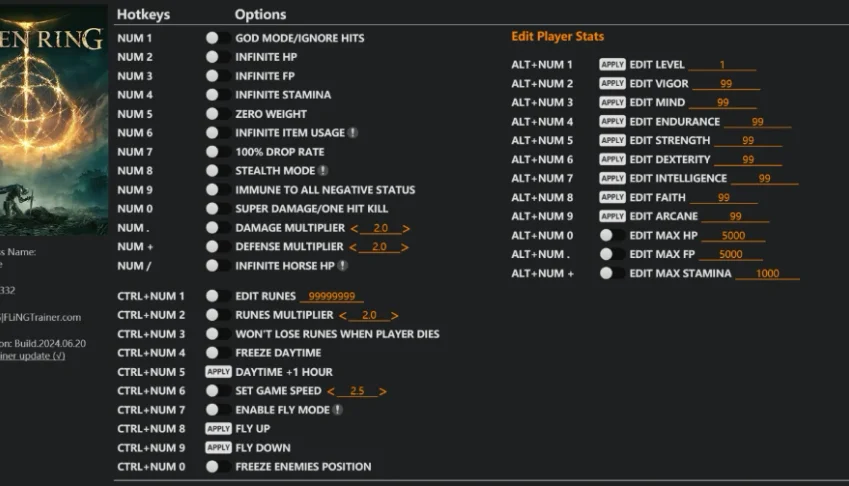Click the Edit Max HP value field
Viewport: 849px width, 486px height.
[x=733, y=235]
